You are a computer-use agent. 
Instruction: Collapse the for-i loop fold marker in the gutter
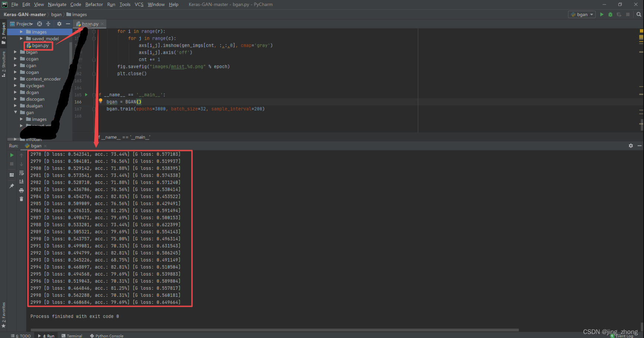(x=94, y=32)
